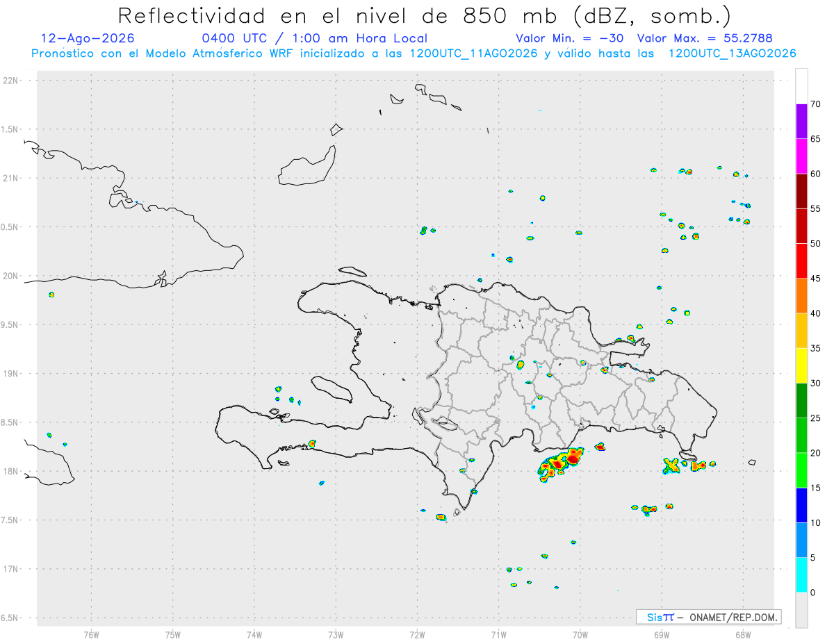
Task: Click the purple 65–70 dBZ color swatch
Action: point(801,121)
